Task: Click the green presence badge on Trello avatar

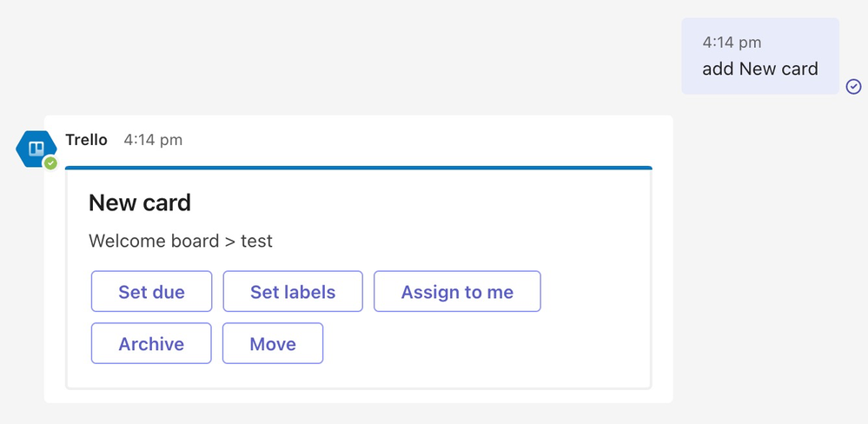Action: (x=50, y=162)
